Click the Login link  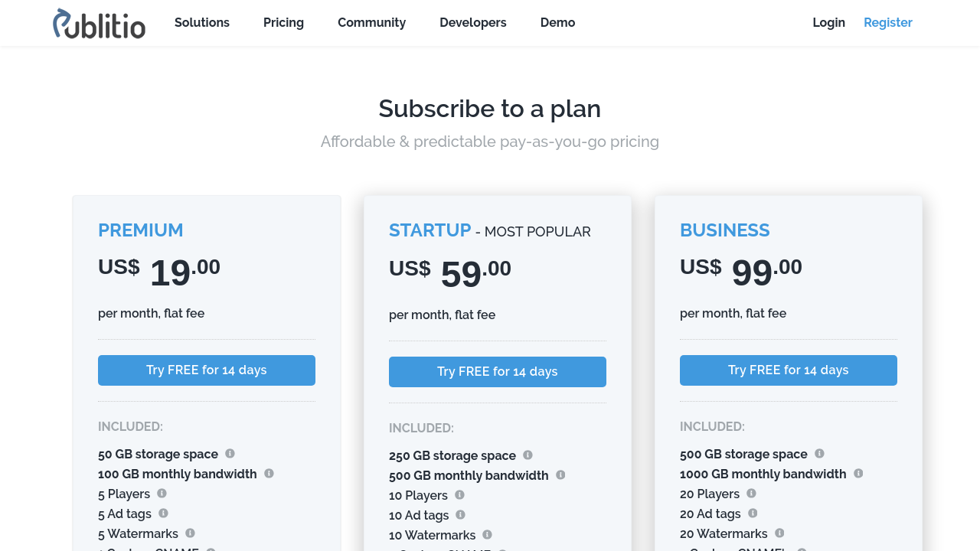828,23
